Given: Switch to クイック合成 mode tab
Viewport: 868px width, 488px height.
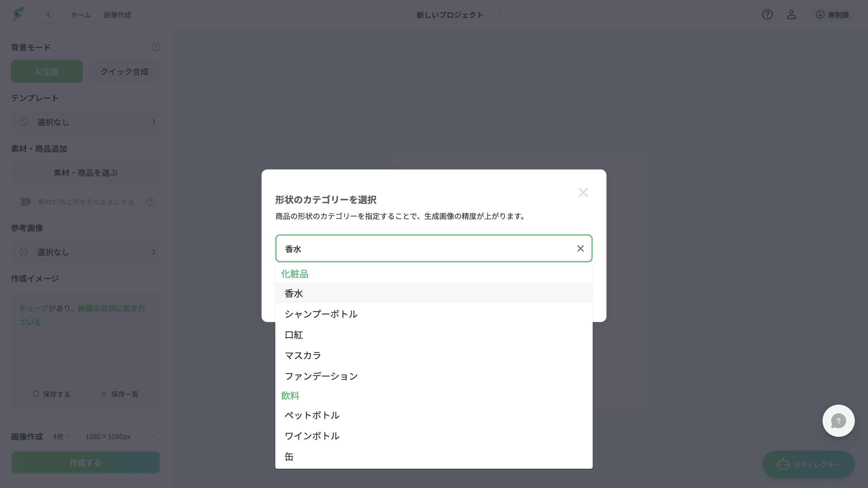Looking at the screenshot, I should pos(124,72).
